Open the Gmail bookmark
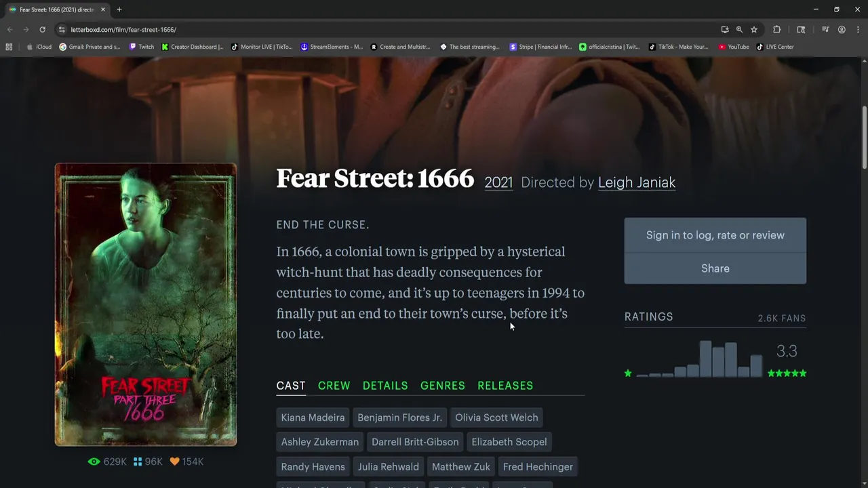 [90, 47]
